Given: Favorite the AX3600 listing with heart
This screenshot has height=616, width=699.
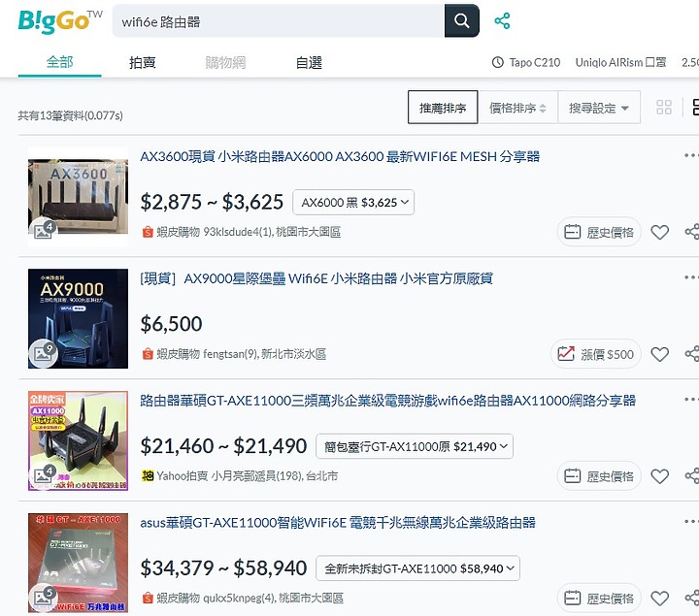Looking at the screenshot, I should click(x=660, y=232).
